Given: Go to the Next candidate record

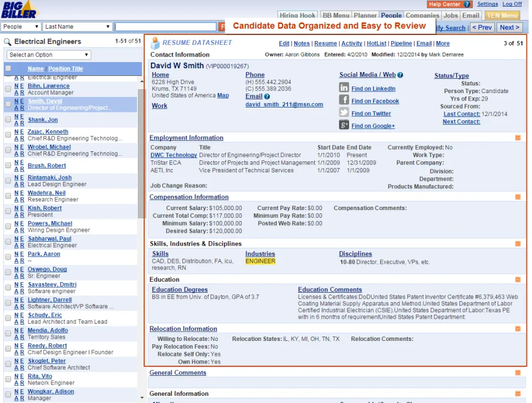Looking at the screenshot, I should point(510,28).
